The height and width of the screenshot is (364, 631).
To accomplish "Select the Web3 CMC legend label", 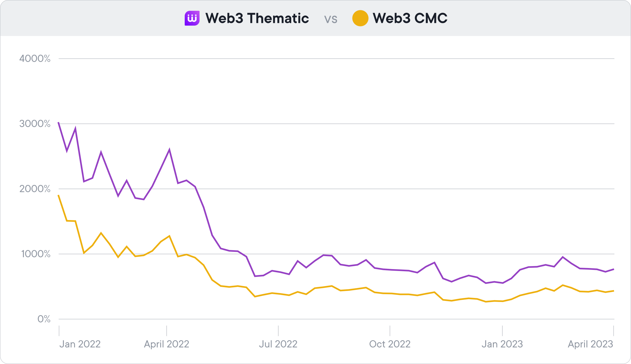I will coord(410,18).
